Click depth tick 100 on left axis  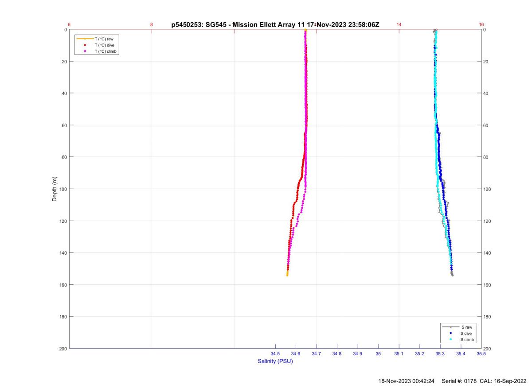[63, 189]
